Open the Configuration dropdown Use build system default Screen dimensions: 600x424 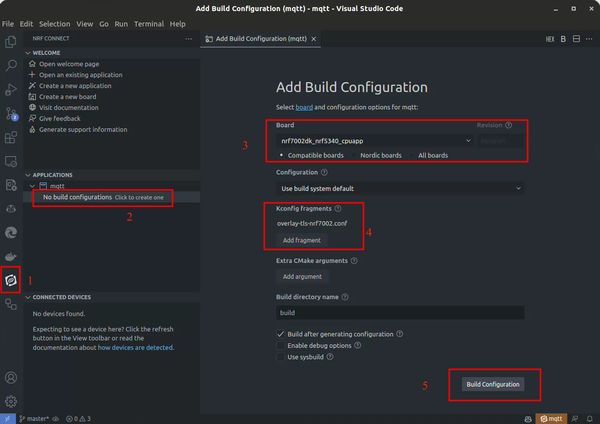click(x=400, y=188)
